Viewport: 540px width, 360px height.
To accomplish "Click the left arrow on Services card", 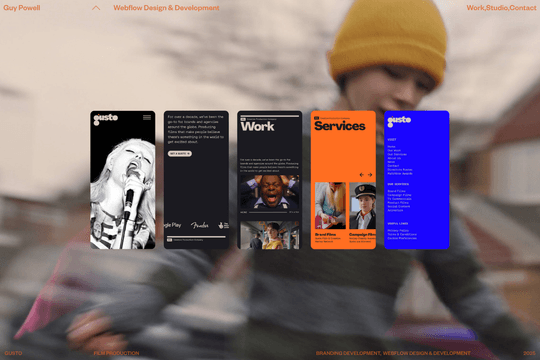I will click(x=362, y=175).
